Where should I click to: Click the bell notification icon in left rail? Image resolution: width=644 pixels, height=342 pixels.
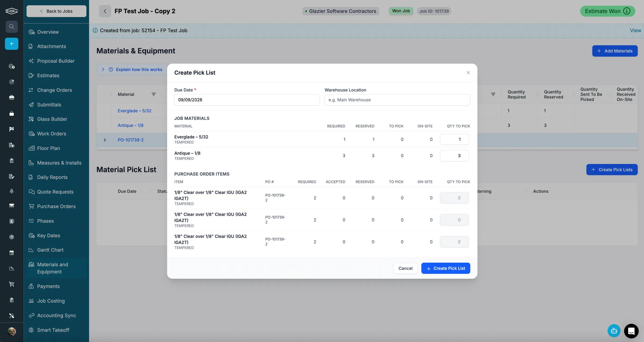pos(12,191)
